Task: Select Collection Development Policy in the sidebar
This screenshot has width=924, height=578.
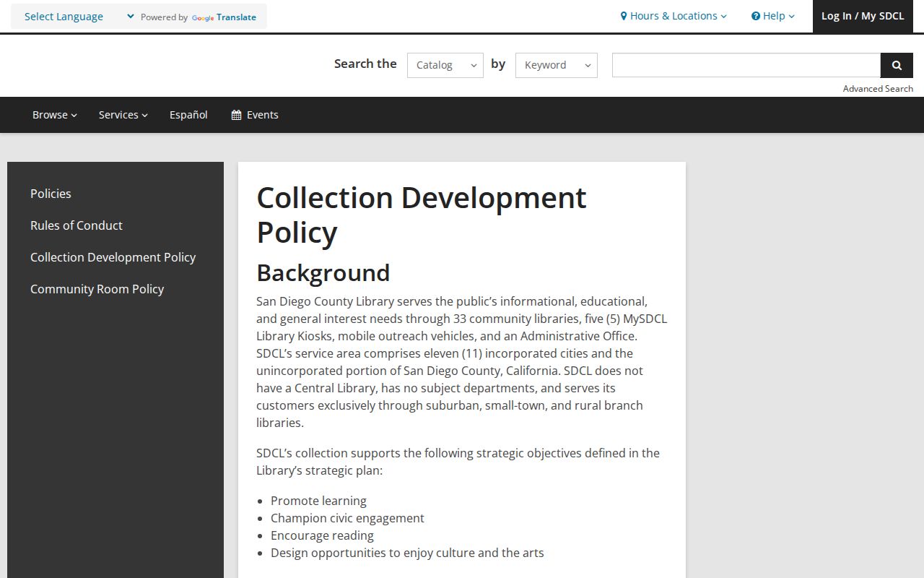Action: coord(113,257)
